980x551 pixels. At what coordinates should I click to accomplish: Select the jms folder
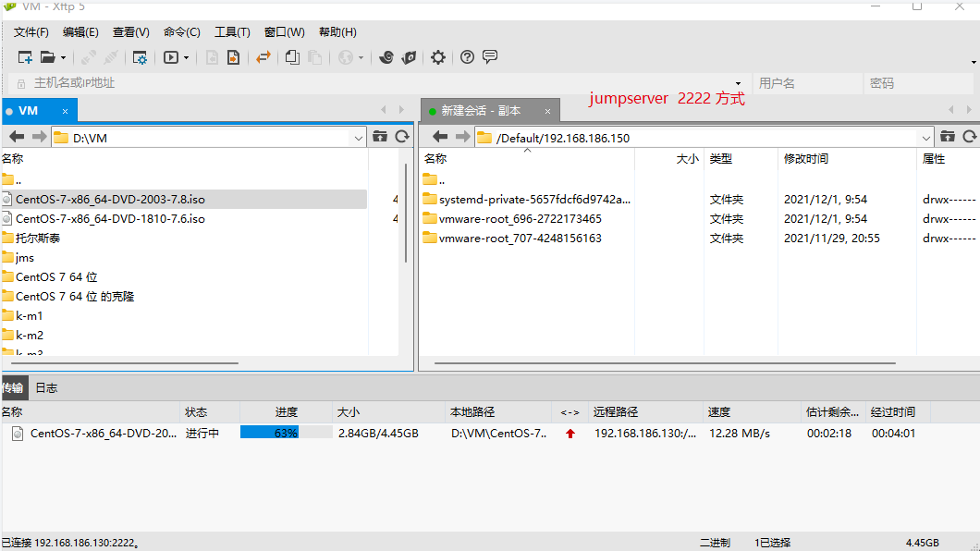[18, 257]
